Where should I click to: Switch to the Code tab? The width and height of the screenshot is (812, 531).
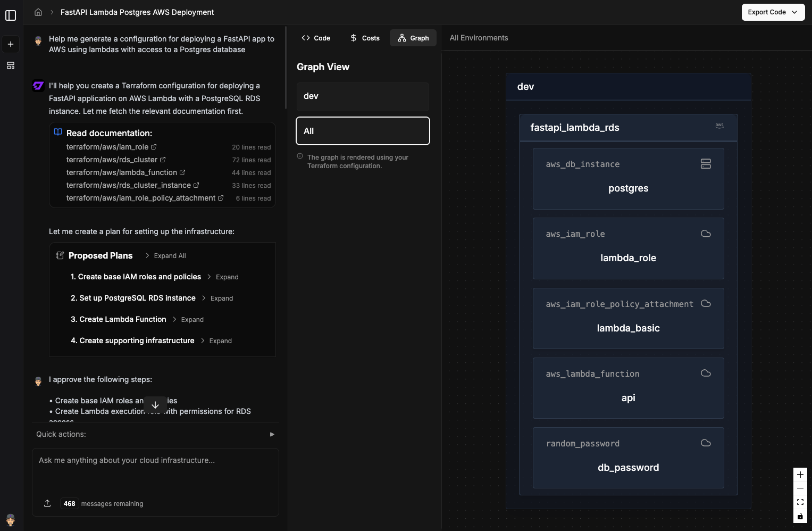coord(316,38)
